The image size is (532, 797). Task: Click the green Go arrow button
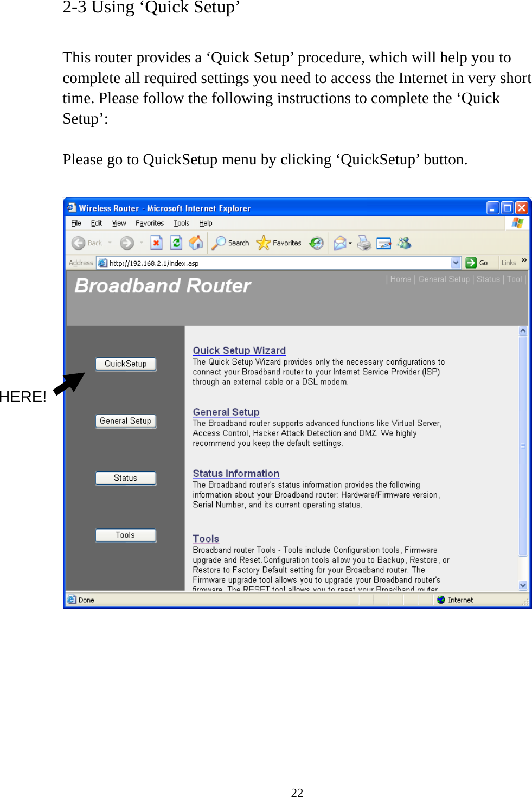click(x=471, y=263)
